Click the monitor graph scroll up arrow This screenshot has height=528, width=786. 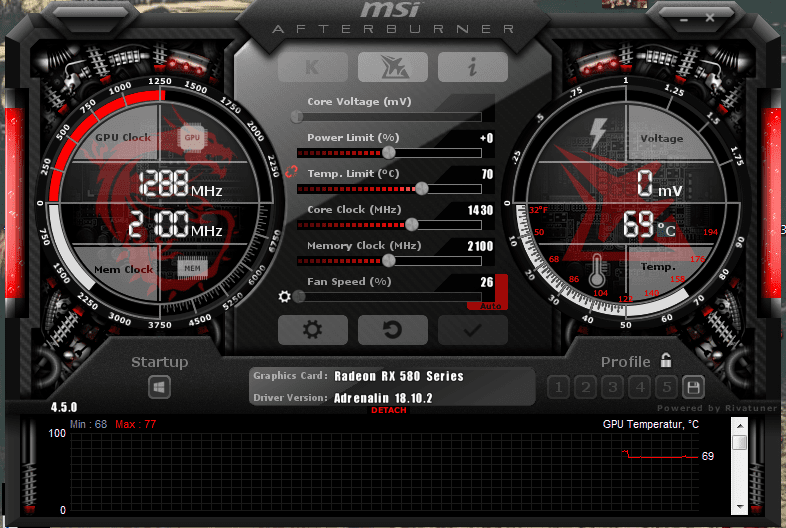tap(739, 426)
